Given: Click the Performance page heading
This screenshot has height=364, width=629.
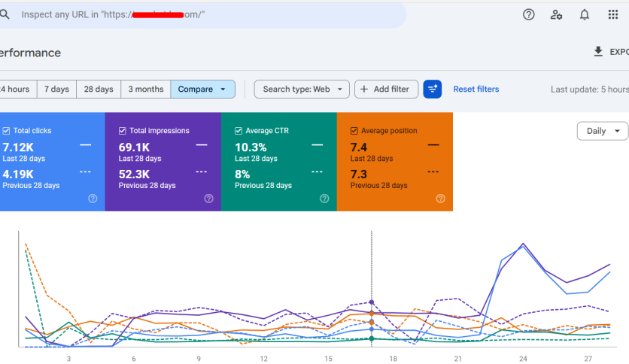Looking at the screenshot, I should coord(30,53).
